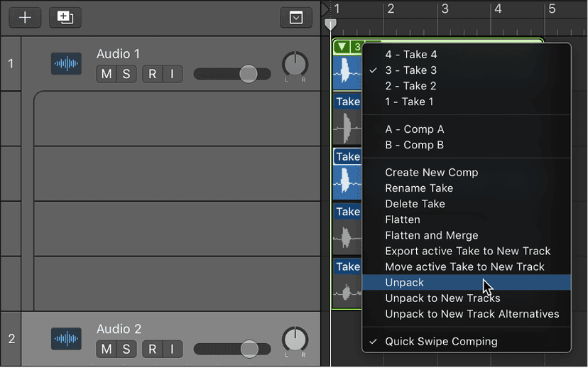Screen dimensions: 588x368
Task: Click the highlighted Unpack menu item
Action: 467,283
